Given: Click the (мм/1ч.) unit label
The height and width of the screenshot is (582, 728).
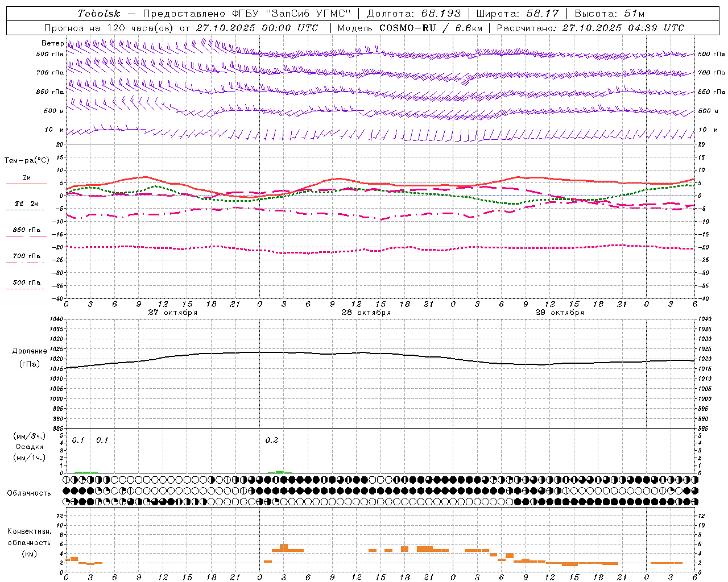Looking at the screenshot, I should click(x=29, y=458).
